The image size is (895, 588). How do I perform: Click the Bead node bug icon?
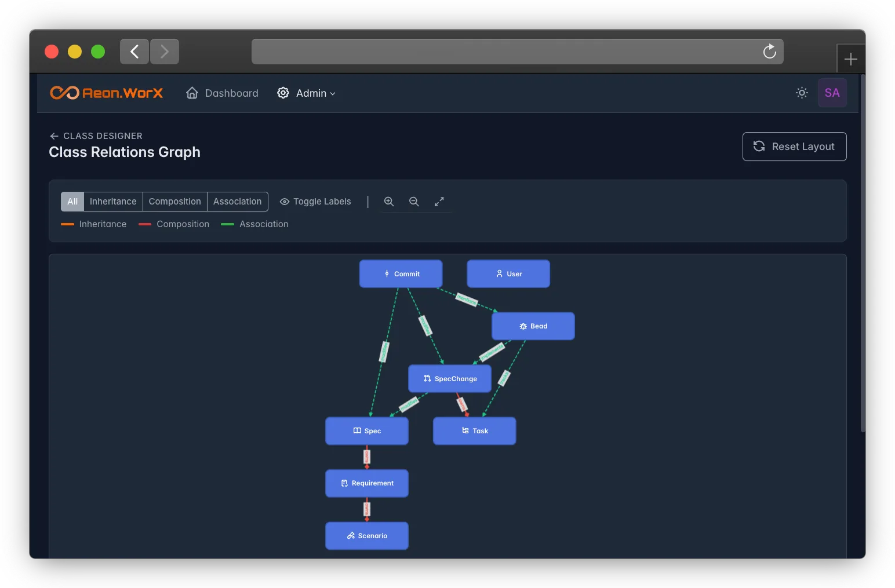(x=523, y=326)
